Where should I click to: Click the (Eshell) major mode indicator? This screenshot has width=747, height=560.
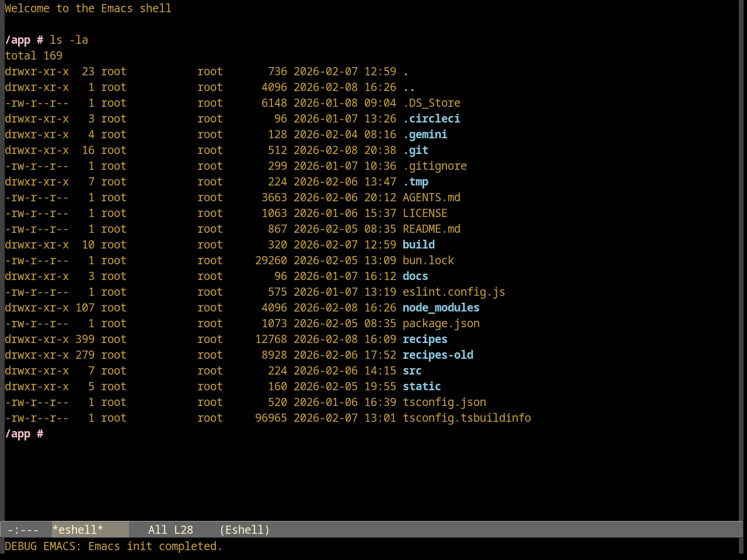(x=245, y=530)
